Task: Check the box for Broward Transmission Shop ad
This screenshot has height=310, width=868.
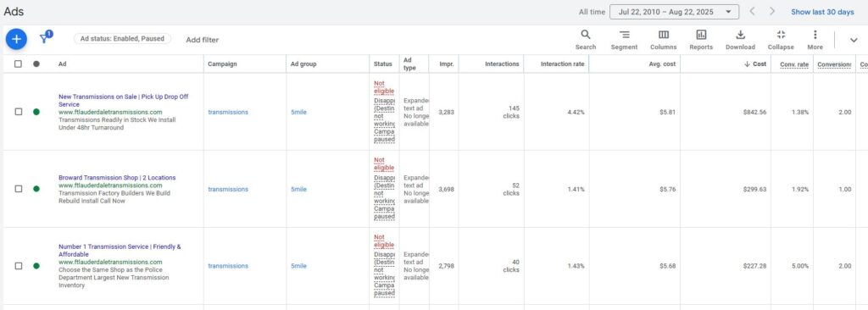Action: (x=19, y=189)
